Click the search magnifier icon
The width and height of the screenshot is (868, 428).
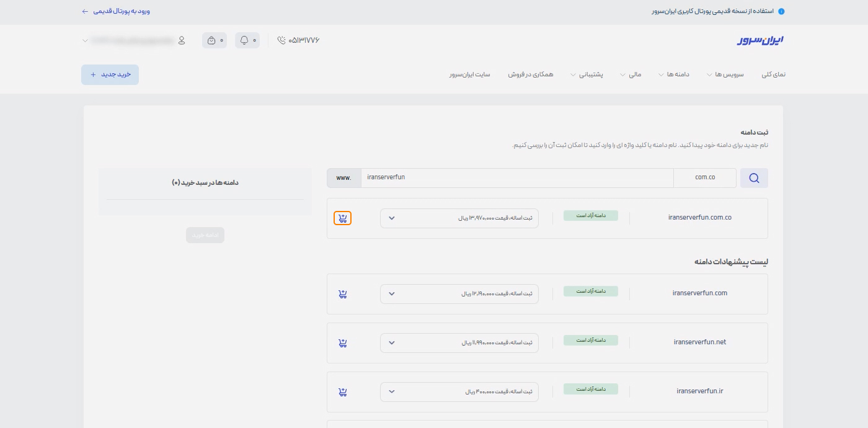click(x=754, y=178)
